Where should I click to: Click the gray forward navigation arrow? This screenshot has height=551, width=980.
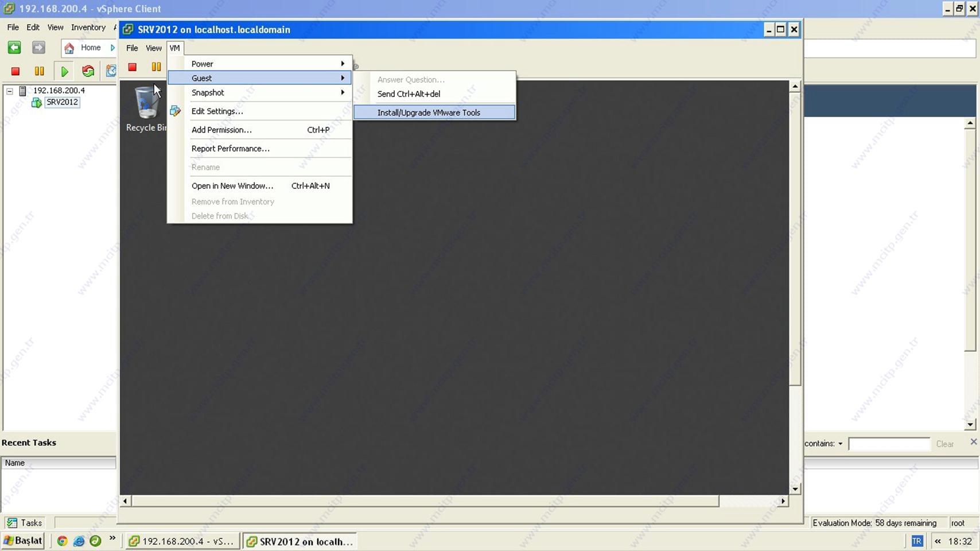click(38, 48)
